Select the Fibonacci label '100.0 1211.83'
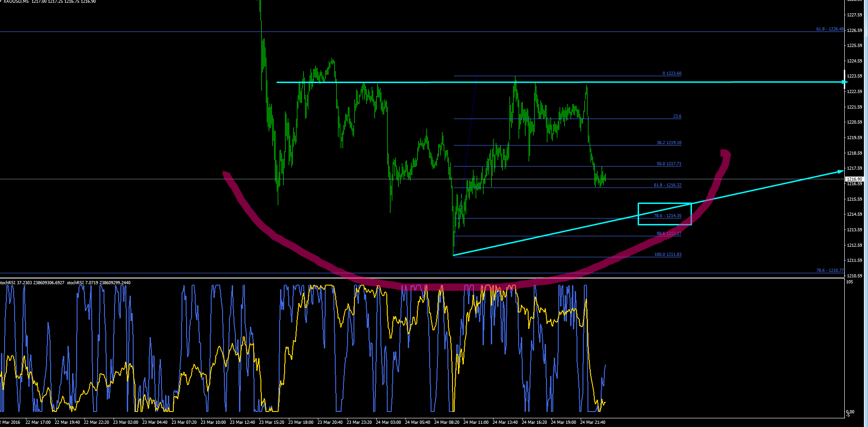The height and width of the screenshot is (427, 868). tap(668, 255)
